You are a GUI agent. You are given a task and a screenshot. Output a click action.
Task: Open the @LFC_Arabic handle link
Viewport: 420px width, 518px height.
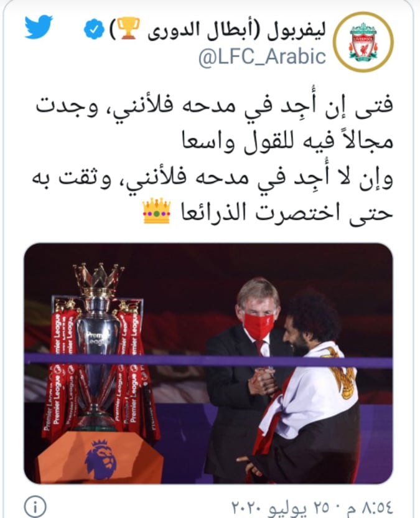click(x=263, y=57)
